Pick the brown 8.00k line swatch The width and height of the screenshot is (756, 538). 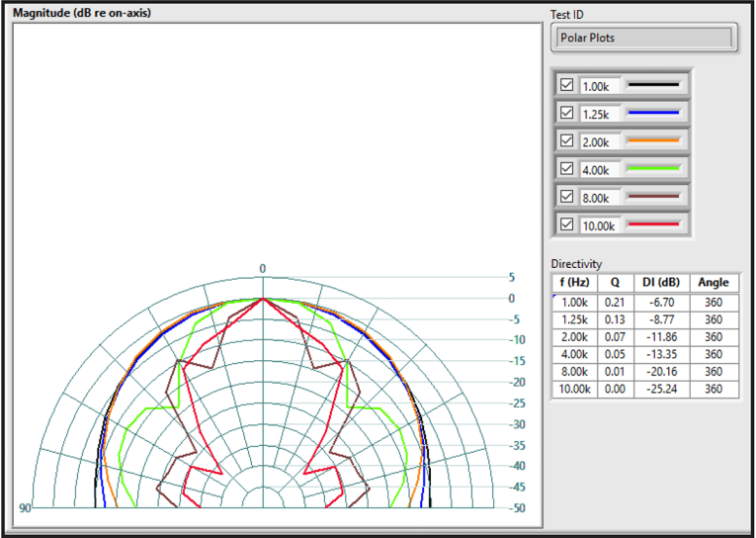[x=653, y=196]
